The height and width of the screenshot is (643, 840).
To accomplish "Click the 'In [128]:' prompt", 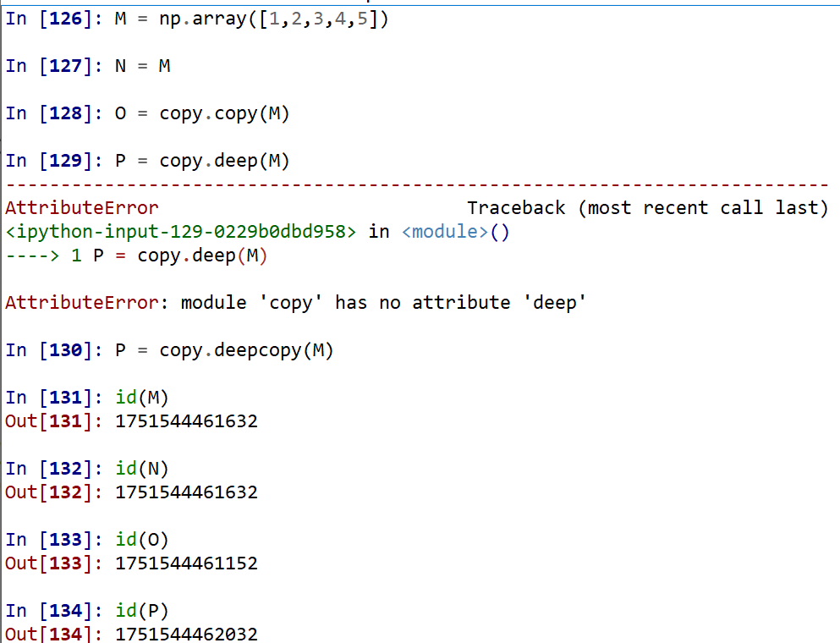I will [53, 113].
